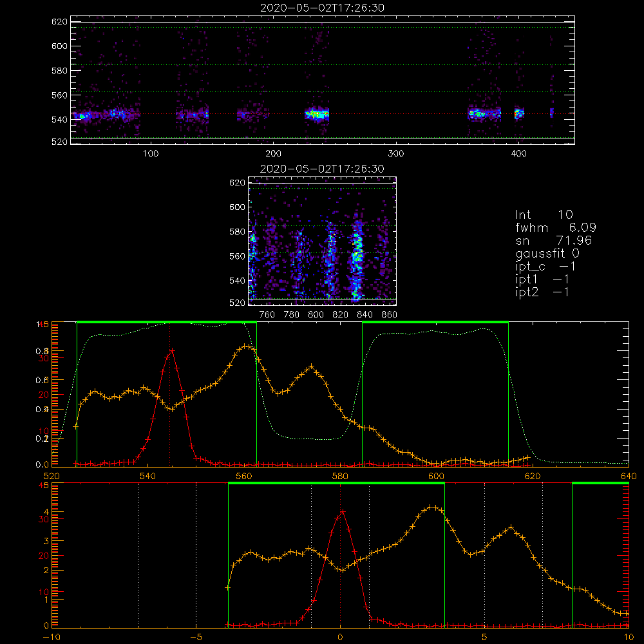Click x-axis label 580 below the filter profile plot
The image size is (644, 644).
pyautogui.click(x=340, y=476)
